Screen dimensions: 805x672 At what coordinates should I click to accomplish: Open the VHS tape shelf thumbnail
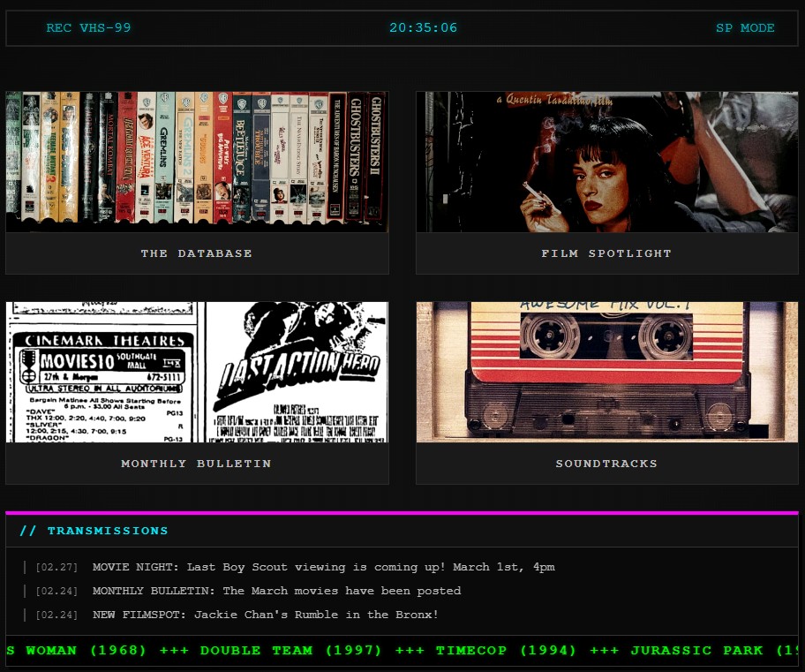(197, 162)
